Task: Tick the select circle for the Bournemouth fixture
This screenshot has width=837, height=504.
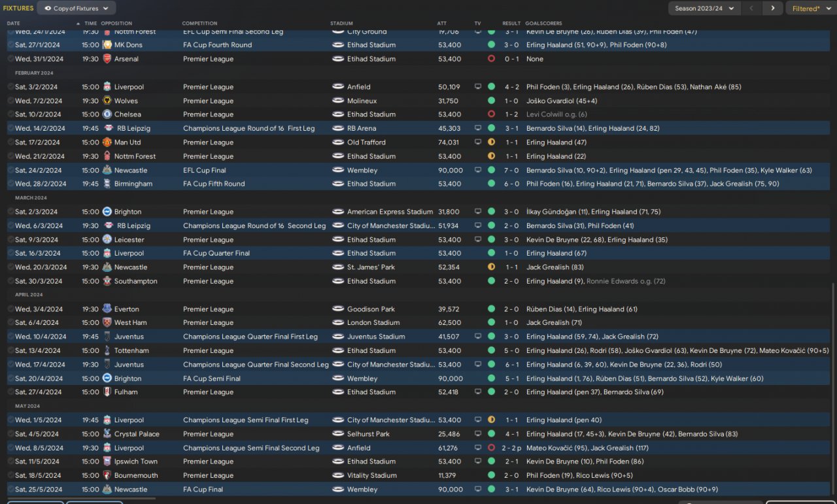Action: pos(10,476)
